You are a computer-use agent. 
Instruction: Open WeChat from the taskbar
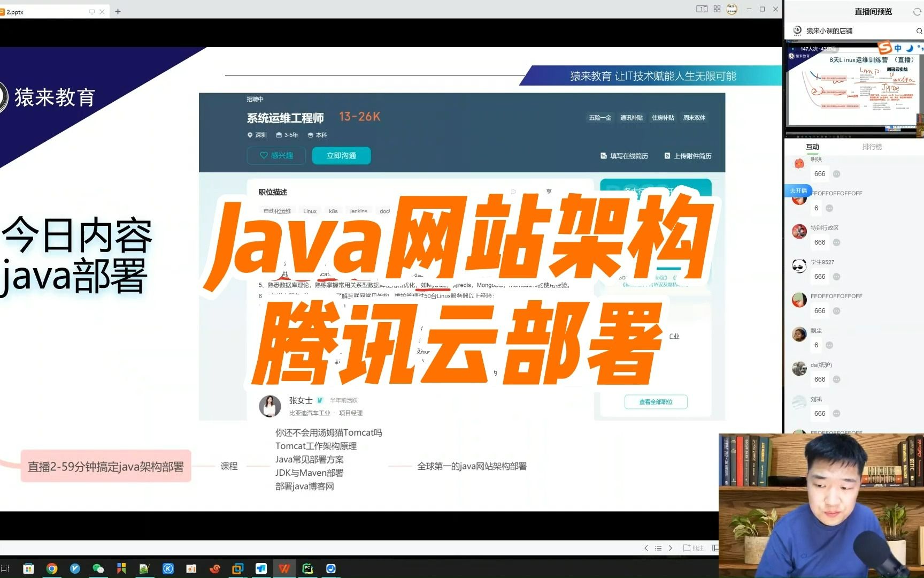[98, 568]
